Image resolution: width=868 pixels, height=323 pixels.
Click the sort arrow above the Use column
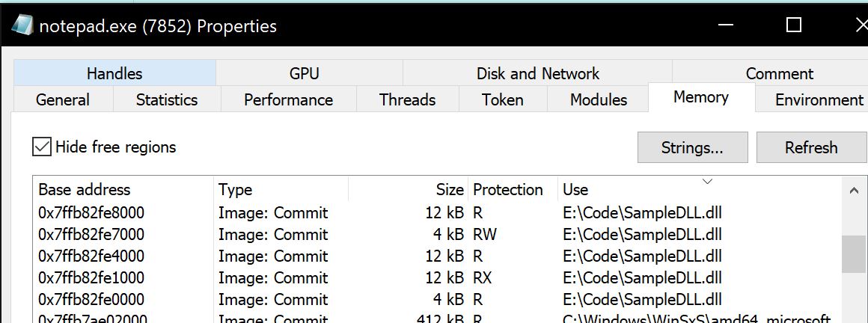coord(707,181)
